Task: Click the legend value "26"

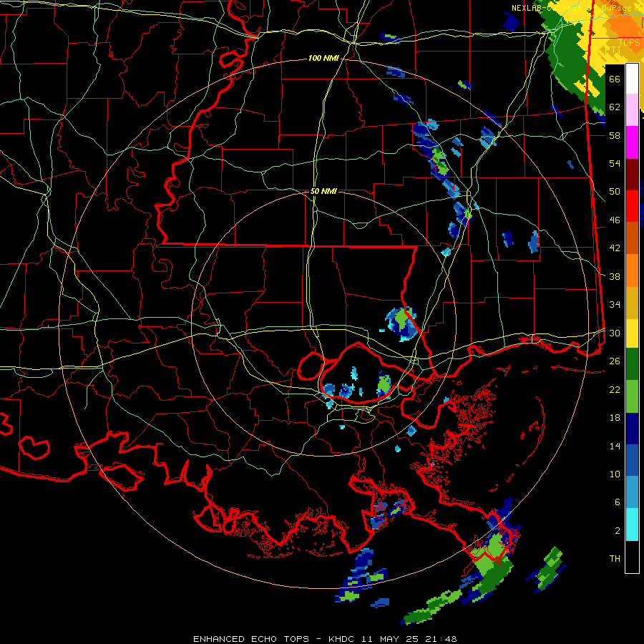Action: [x=615, y=361]
